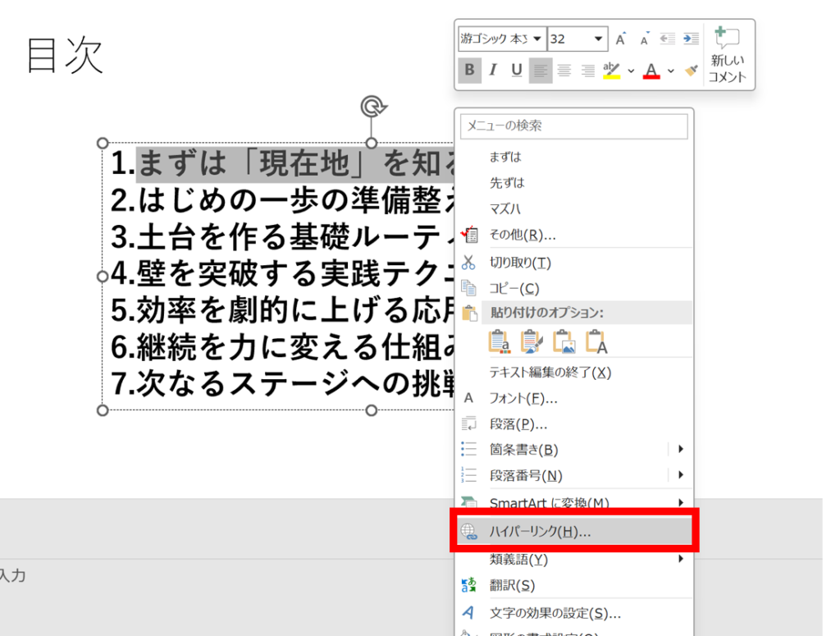Click the increase font size icon
This screenshot has width=840, height=636.
click(x=621, y=39)
